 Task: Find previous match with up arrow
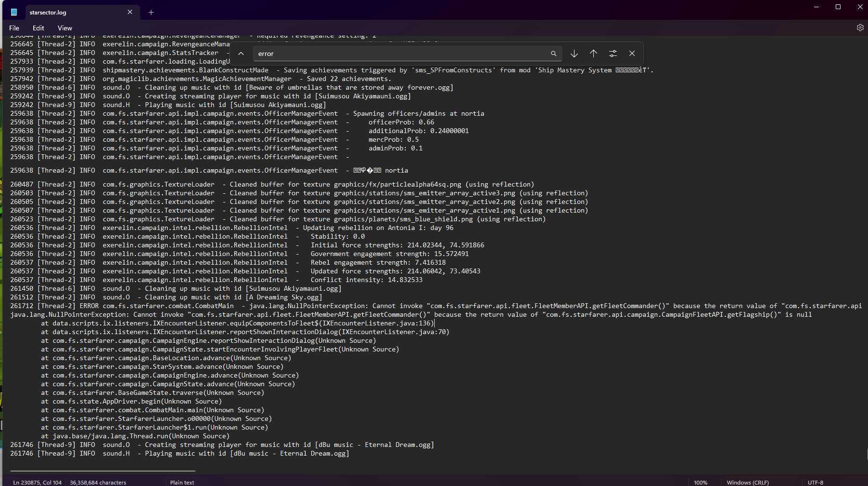593,54
